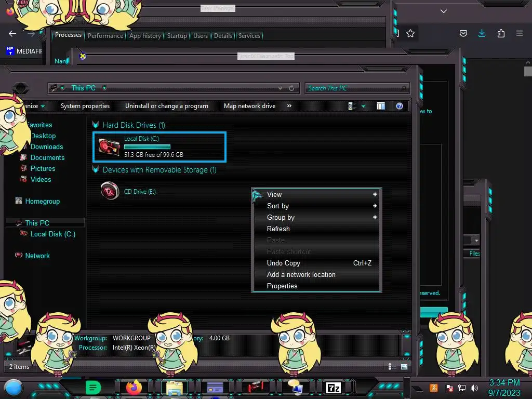
Task: Expand the View submenu arrow
Action: pos(375,194)
